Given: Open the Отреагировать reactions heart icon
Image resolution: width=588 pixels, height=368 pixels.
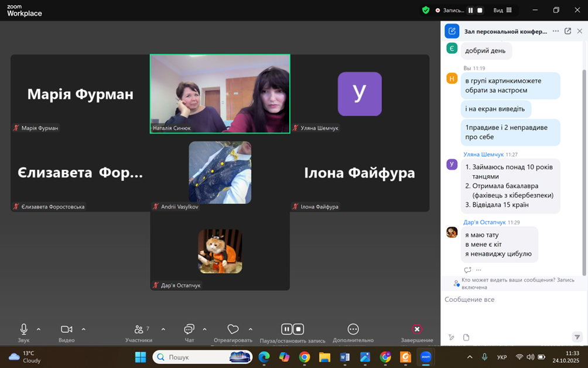Looking at the screenshot, I should point(233,329).
